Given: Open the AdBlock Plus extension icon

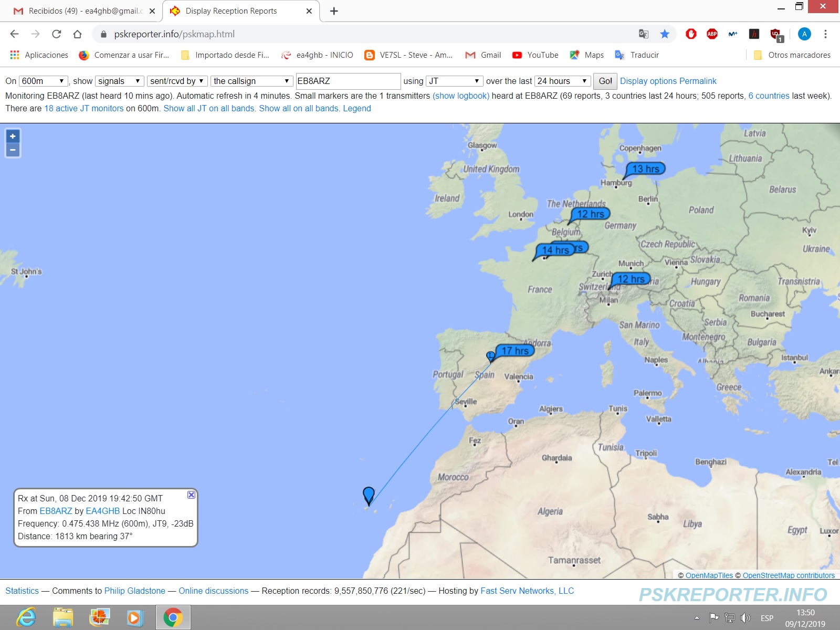Looking at the screenshot, I should [712, 34].
